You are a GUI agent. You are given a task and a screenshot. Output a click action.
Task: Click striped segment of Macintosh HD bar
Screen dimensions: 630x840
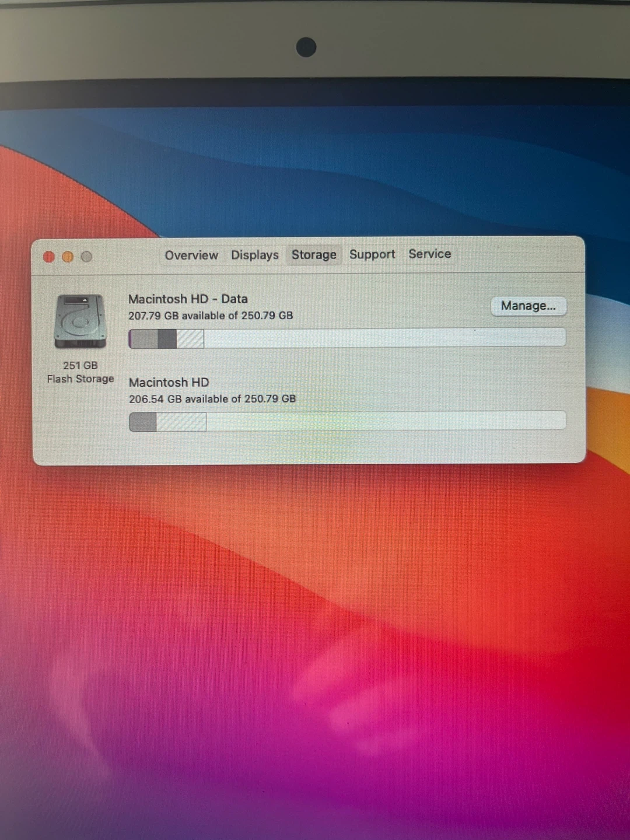point(181,422)
